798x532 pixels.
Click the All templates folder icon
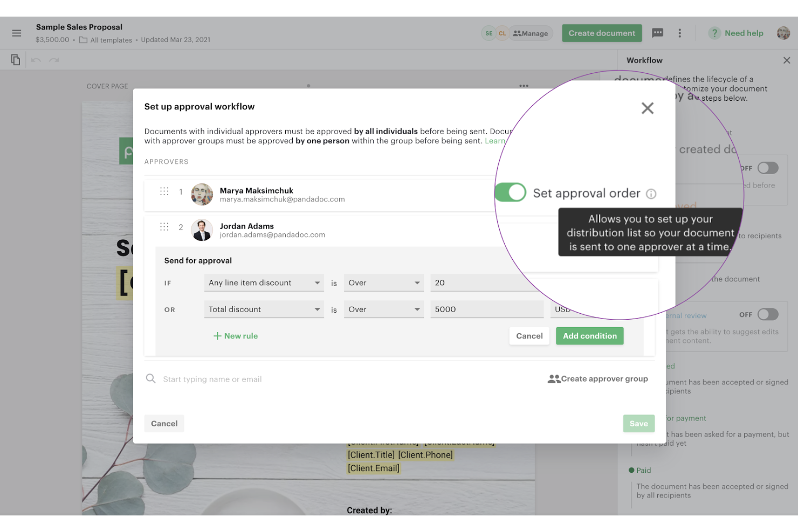coord(83,40)
